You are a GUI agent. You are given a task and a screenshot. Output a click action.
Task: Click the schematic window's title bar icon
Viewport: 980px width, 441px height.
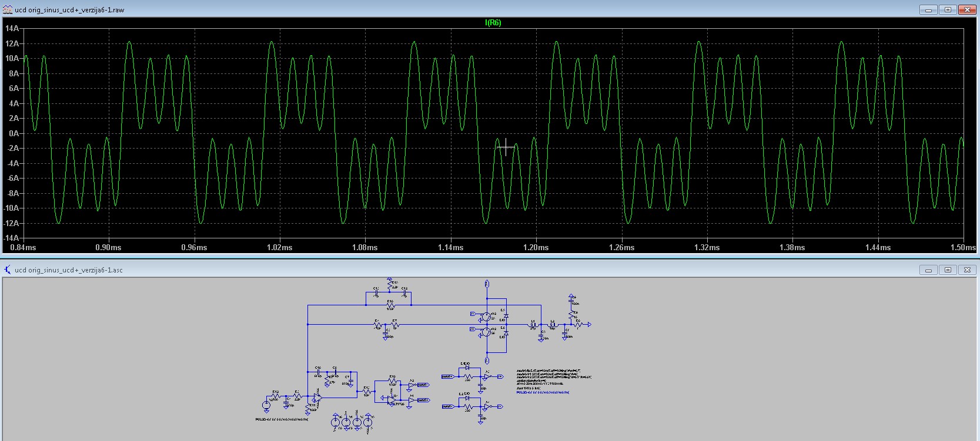pyautogui.click(x=8, y=270)
